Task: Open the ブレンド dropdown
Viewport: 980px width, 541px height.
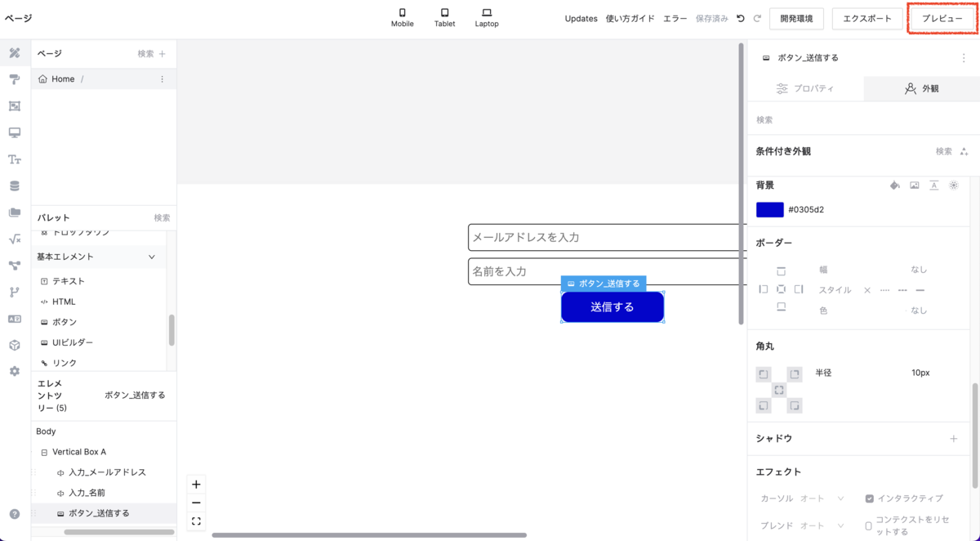Action: [x=822, y=525]
